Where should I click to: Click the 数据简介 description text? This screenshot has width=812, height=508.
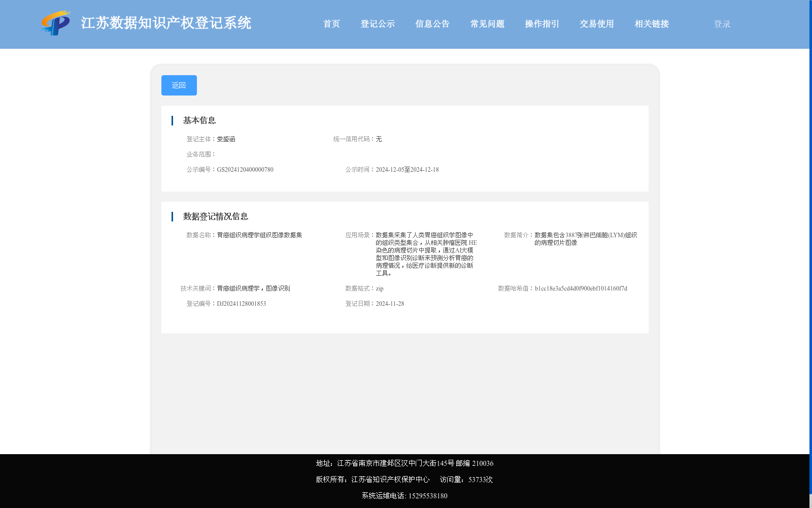pos(586,239)
